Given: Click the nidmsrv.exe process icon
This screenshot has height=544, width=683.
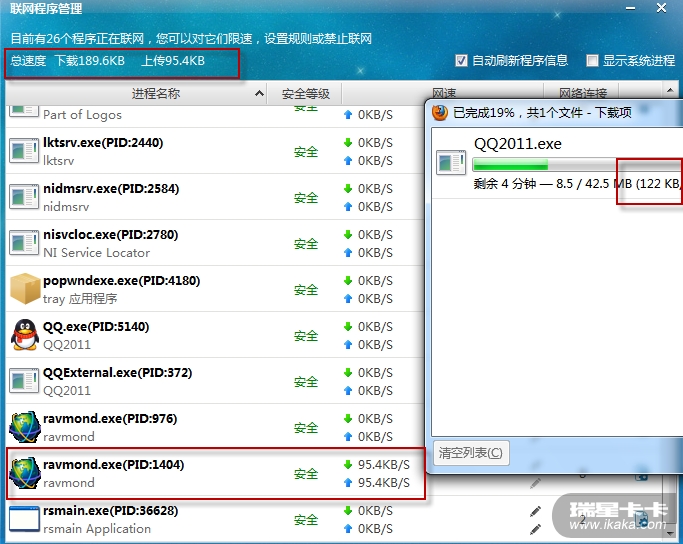Looking at the screenshot, I should point(24,197).
